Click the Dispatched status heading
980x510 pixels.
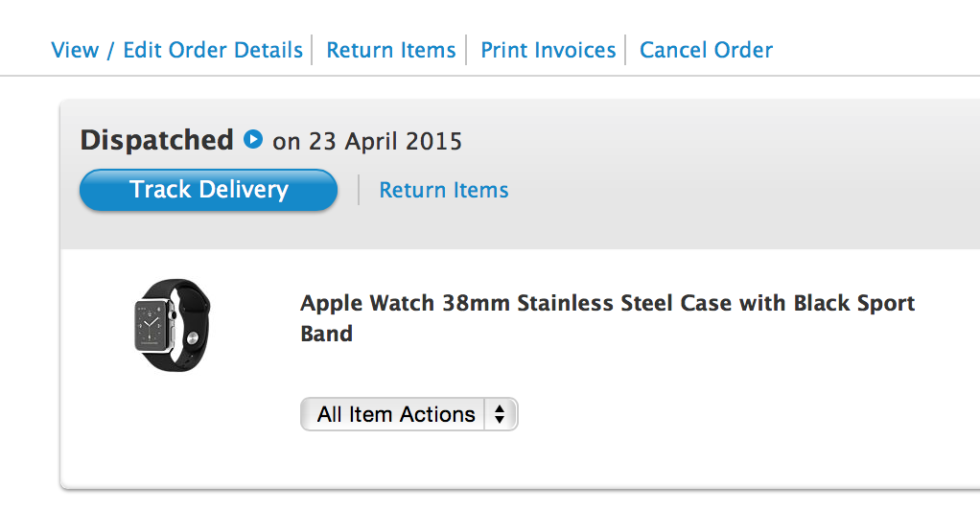[156, 140]
